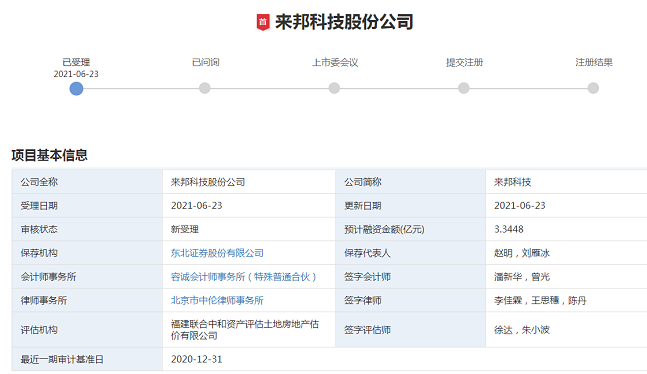
Task: Click the red 首 badge icon beside the company title
Action: coord(263,22)
